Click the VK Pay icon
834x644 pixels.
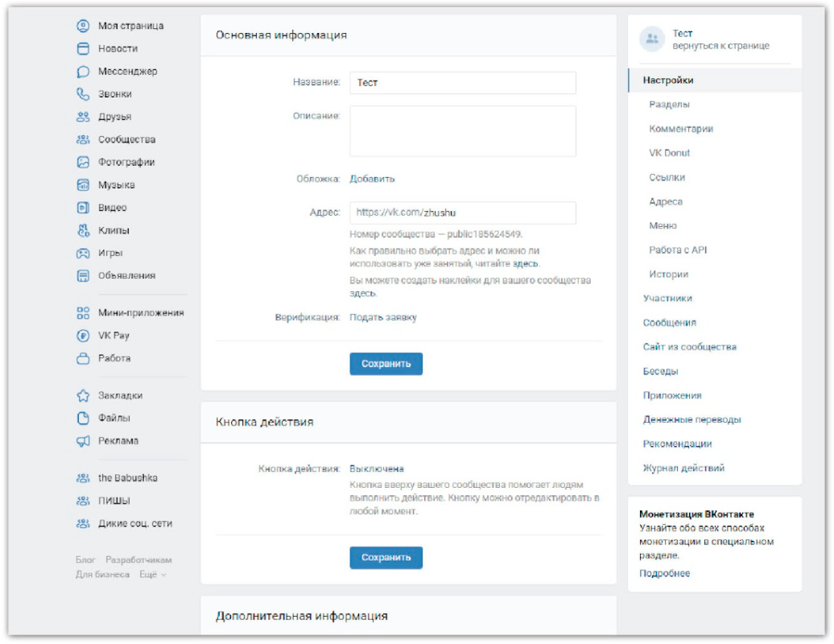(x=82, y=336)
